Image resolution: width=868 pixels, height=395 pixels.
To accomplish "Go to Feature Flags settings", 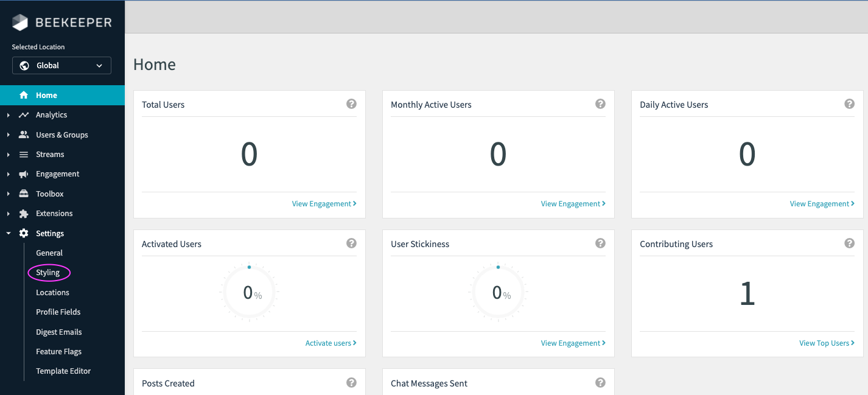I will click(x=58, y=351).
